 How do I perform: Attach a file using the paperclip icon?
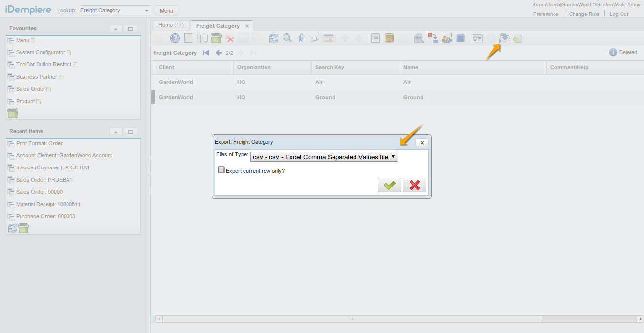(300, 38)
